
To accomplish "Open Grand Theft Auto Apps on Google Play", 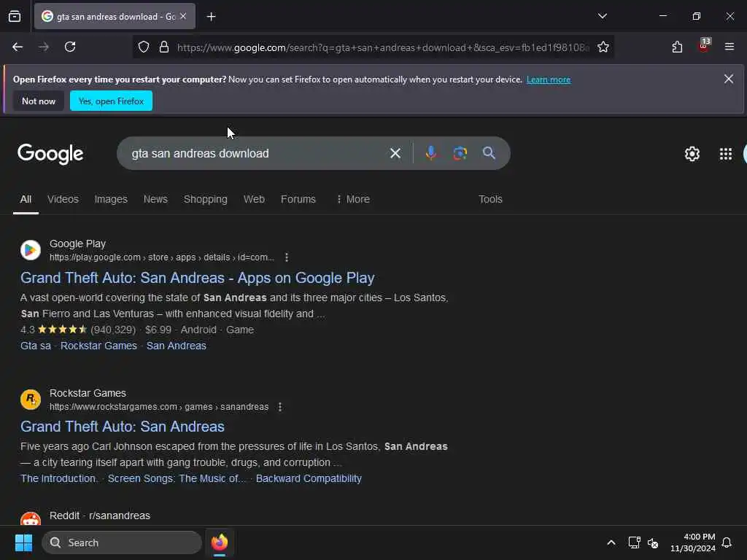I will coord(197,278).
